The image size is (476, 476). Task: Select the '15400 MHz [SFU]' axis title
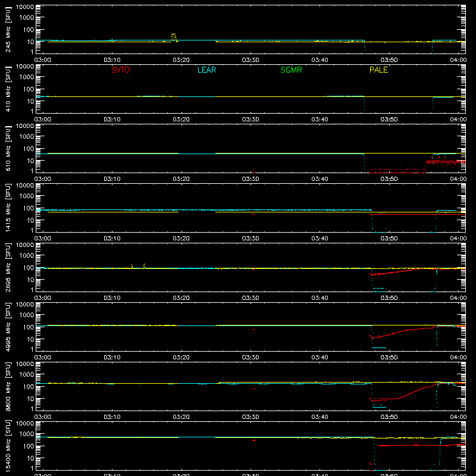pyautogui.click(x=8, y=446)
